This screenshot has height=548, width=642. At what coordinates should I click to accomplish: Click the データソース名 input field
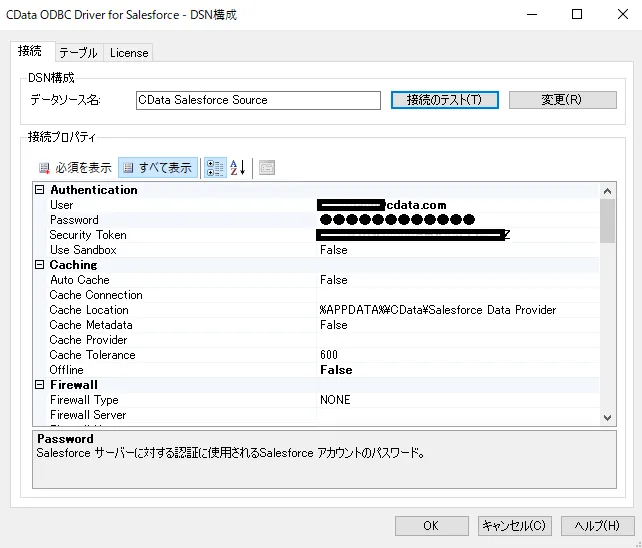tap(258, 100)
